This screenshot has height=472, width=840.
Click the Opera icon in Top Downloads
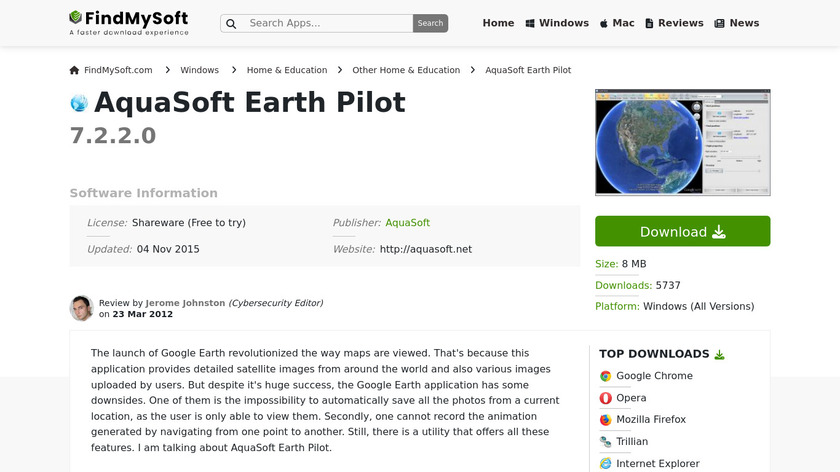[605, 398]
